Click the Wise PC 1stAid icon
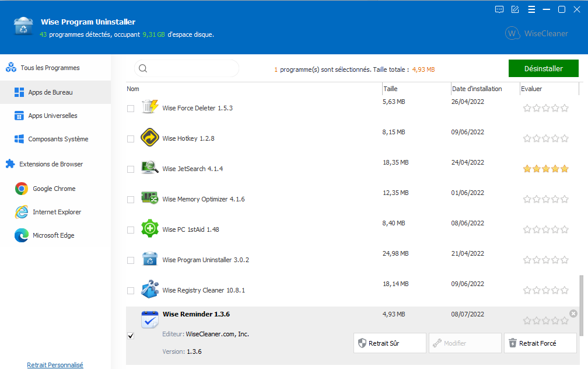Viewport: 588px width, 369px height. [149, 228]
